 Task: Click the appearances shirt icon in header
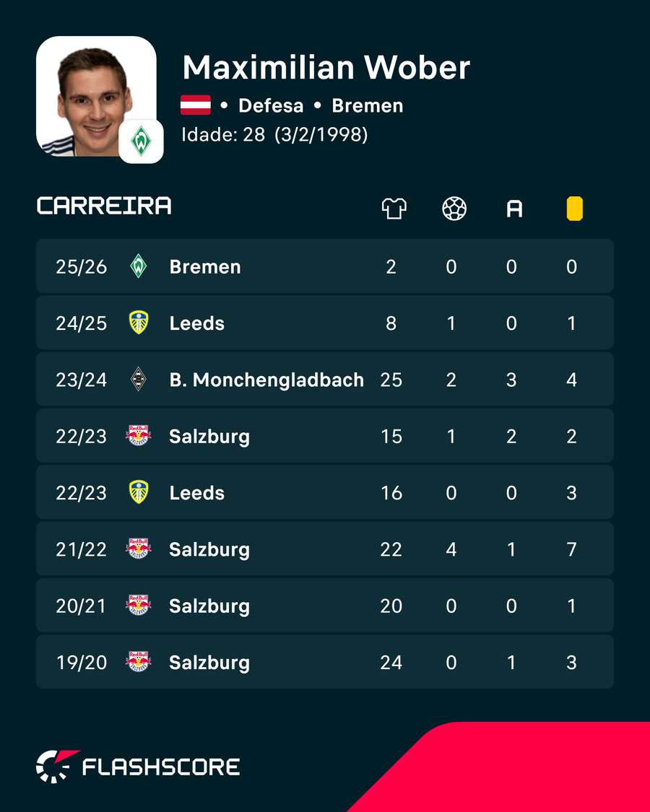(x=394, y=209)
